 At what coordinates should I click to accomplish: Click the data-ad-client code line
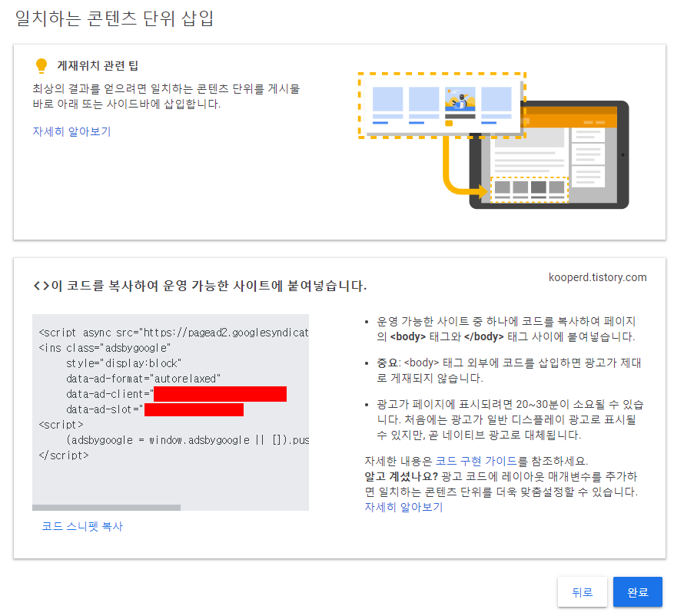coord(176,394)
